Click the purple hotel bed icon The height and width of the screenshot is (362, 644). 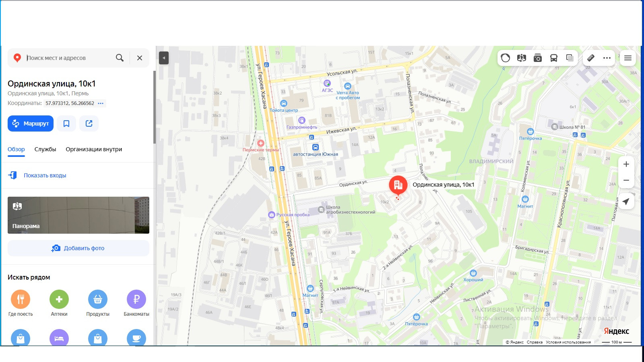[x=59, y=338]
